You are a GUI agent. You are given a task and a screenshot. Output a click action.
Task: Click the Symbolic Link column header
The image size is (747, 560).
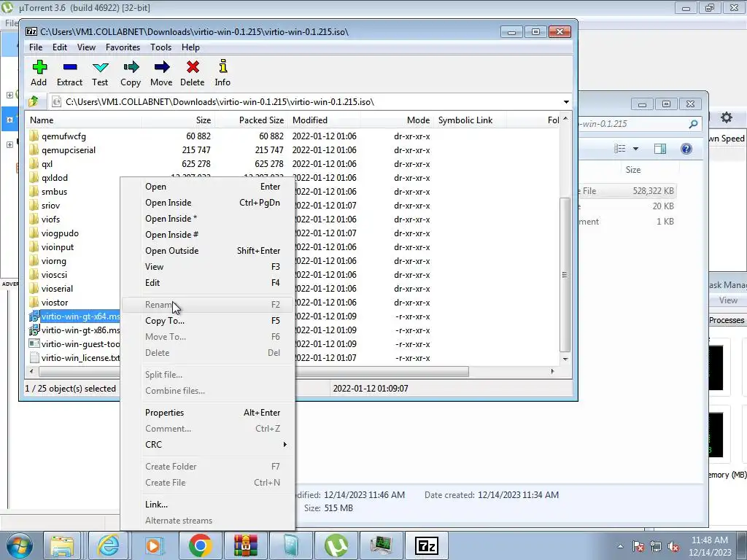(470, 120)
